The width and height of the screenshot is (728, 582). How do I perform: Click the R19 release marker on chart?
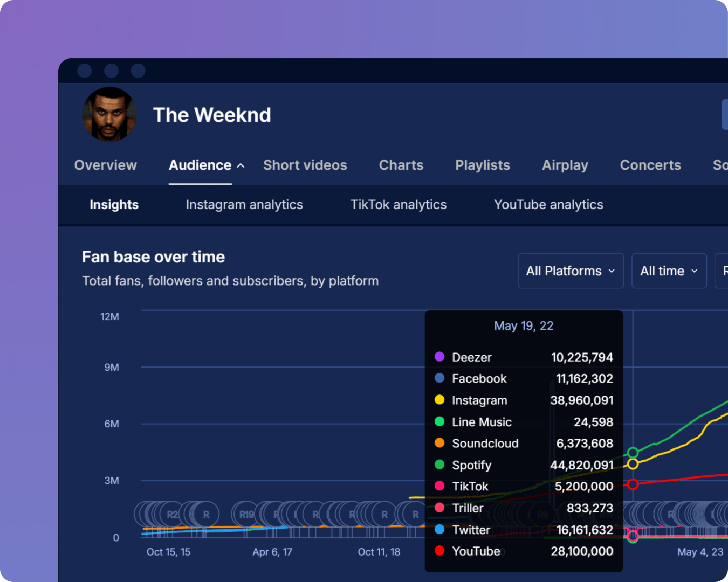tap(246, 515)
